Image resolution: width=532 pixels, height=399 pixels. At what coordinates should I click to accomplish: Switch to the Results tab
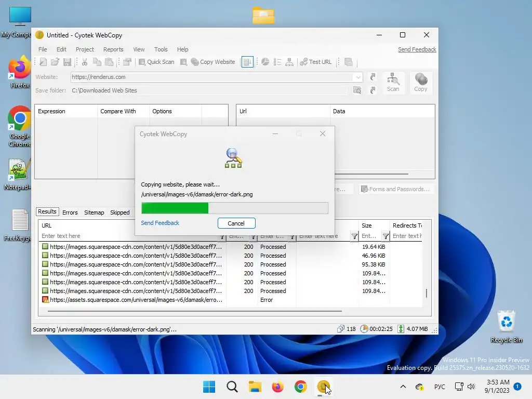tap(47, 212)
